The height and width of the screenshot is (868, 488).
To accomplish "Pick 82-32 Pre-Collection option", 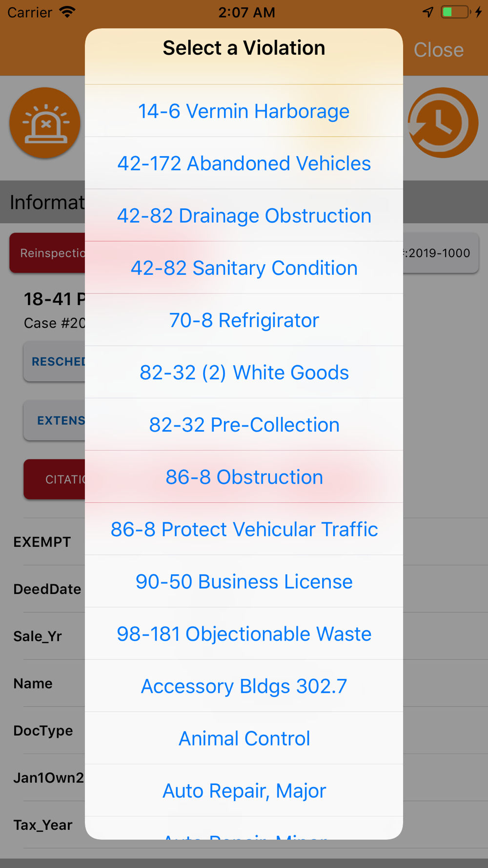I will click(244, 425).
